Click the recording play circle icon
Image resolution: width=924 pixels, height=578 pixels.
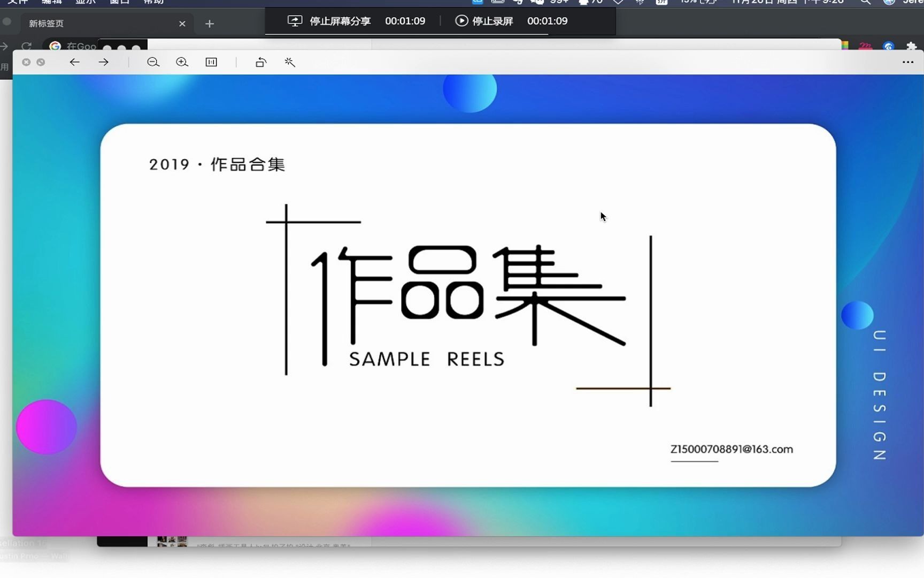[x=461, y=21]
